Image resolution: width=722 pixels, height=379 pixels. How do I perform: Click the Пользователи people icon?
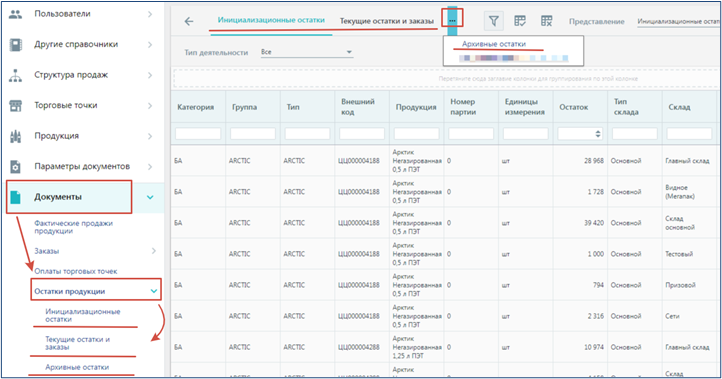[15, 14]
